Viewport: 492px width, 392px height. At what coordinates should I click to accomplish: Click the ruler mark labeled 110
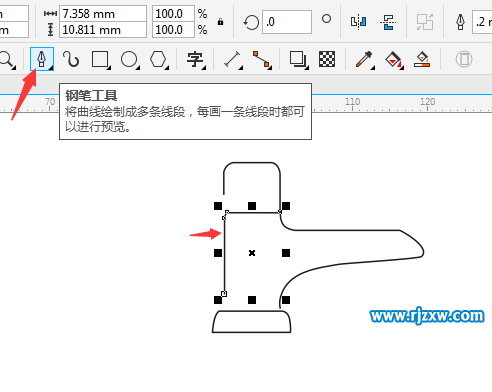click(x=353, y=101)
